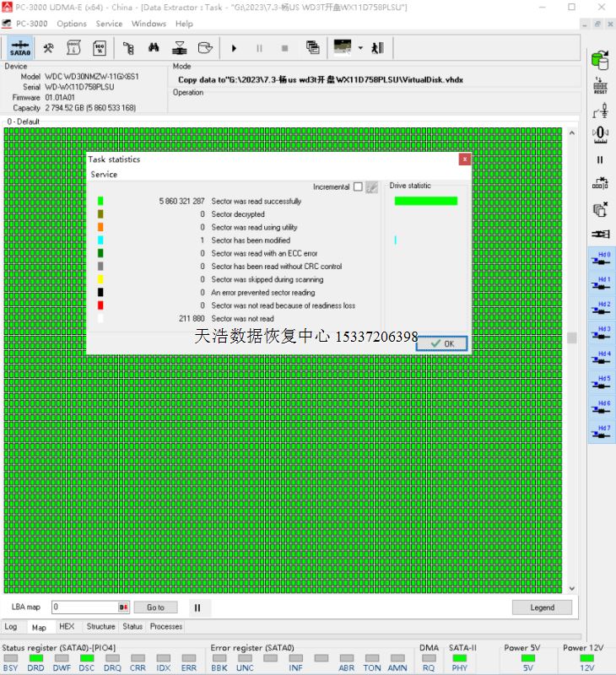Toggle the Hd 3 head button
The image size is (616, 675).
pyautogui.click(x=600, y=332)
